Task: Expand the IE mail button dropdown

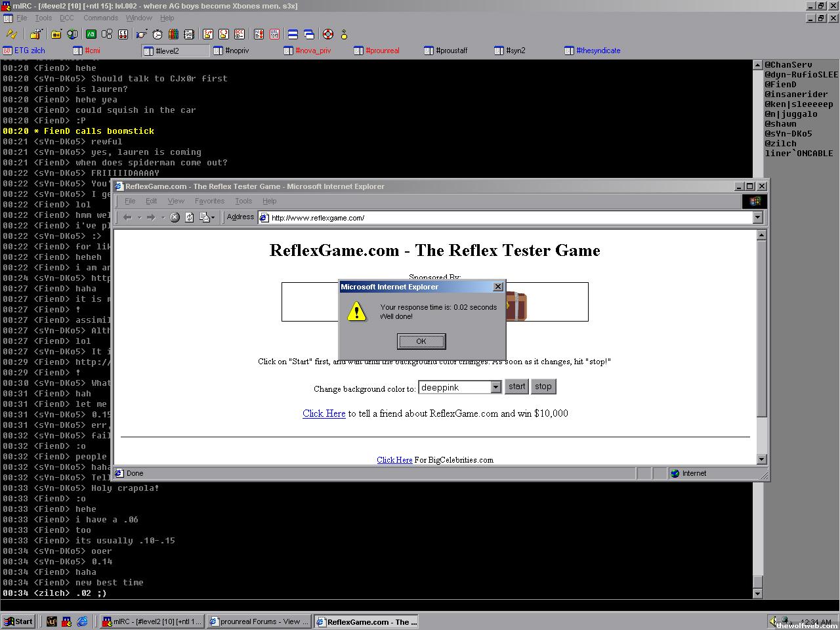Action: [213, 217]
